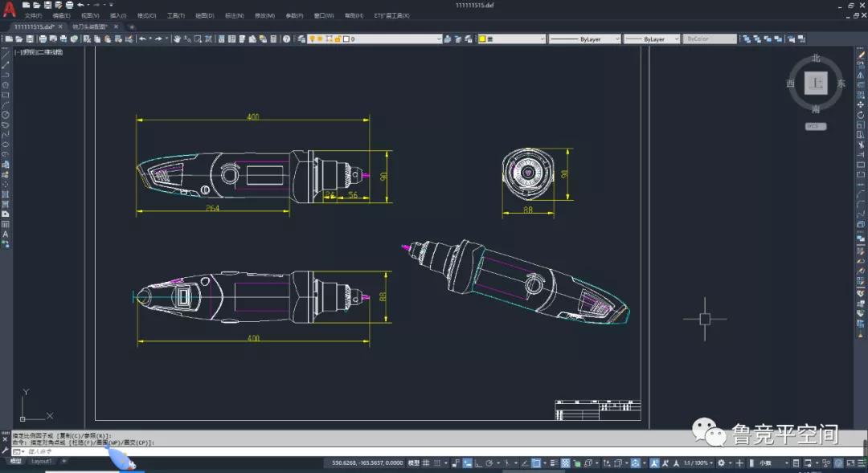Toggle object snap in status bar
This screenshot has height=473, width=868.
(536, 463)
